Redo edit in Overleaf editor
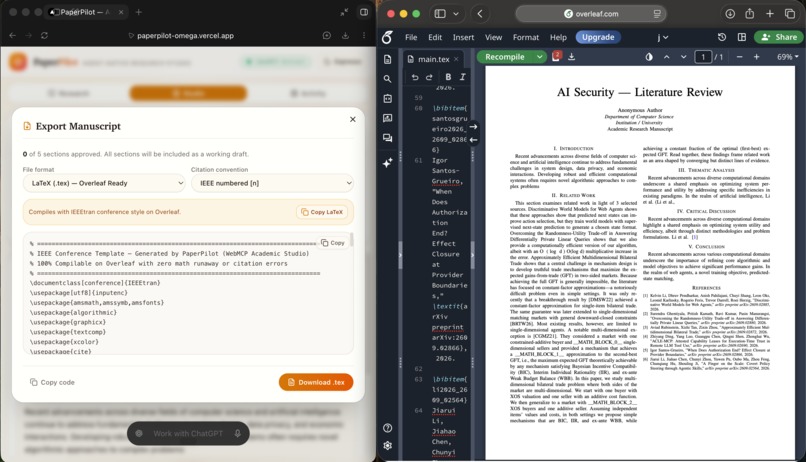The height and width of the screenshot is (462, 806). 429,77
